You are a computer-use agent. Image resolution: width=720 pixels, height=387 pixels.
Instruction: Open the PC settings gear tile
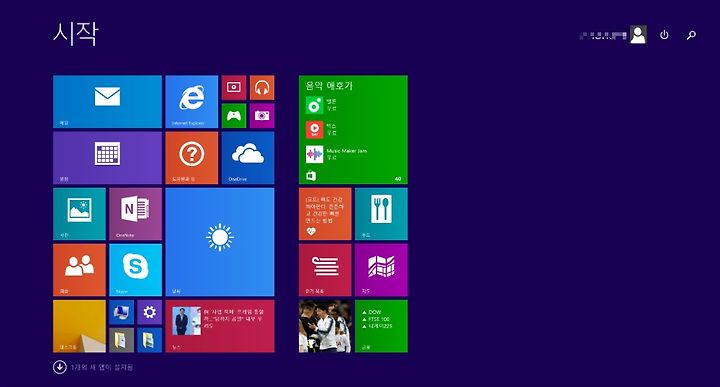click(150, 312)
